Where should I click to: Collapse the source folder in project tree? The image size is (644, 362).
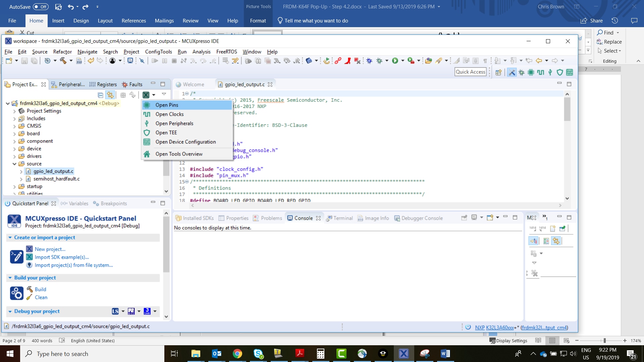14,164
